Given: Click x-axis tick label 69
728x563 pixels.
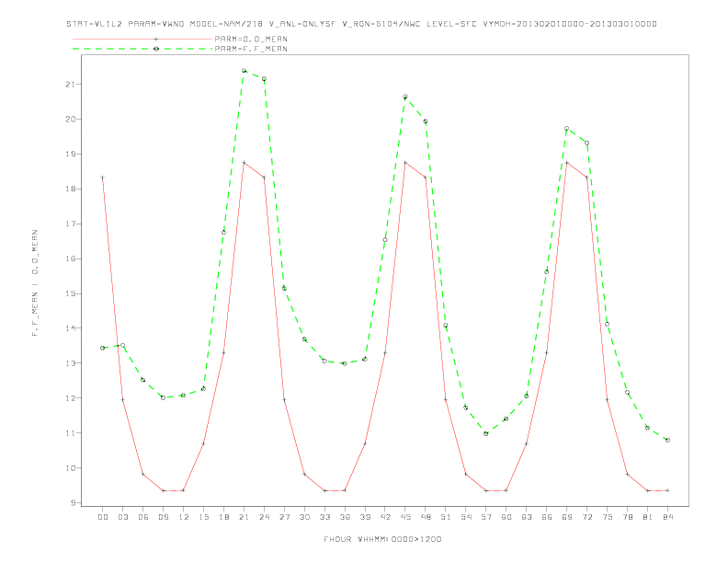Looking at the screenshot, I should [x=567, y=517].
